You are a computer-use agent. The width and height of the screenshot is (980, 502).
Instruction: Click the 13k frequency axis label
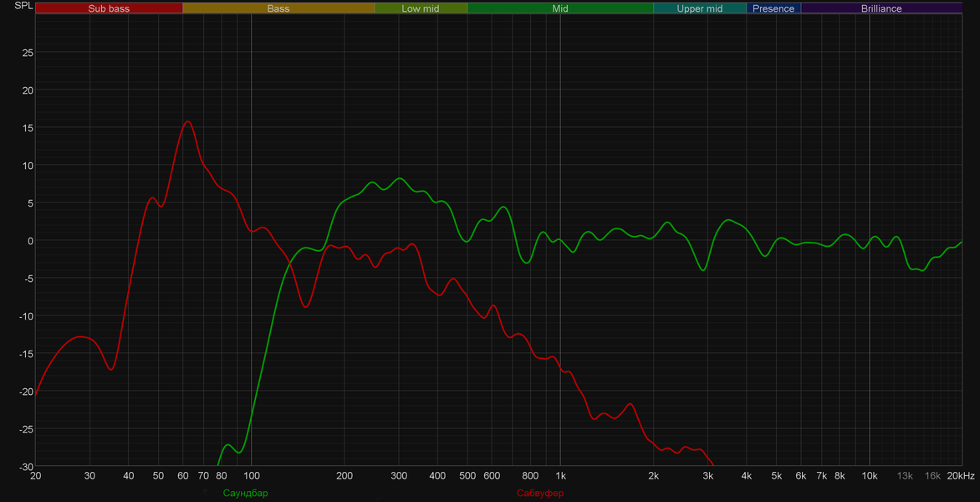click(905, 476)
